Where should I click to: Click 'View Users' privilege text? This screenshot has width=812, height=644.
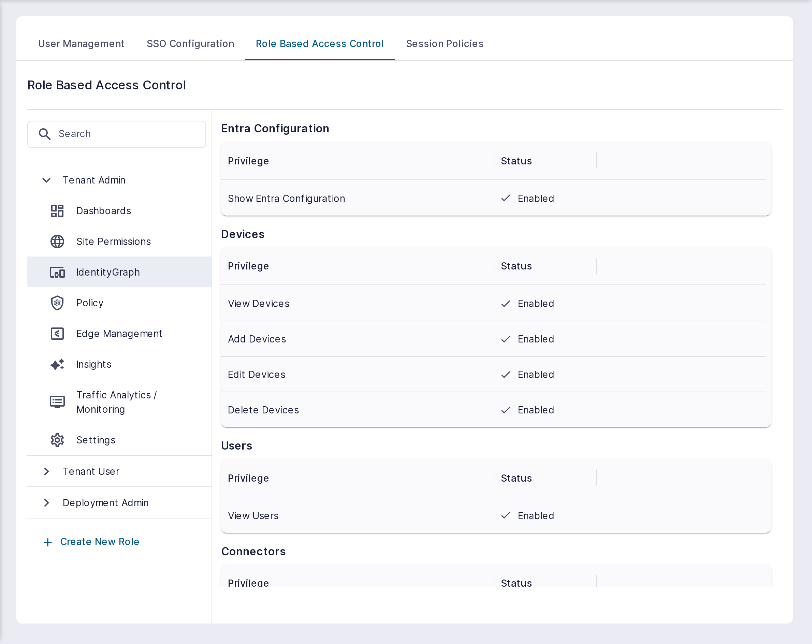click(253, 516)
